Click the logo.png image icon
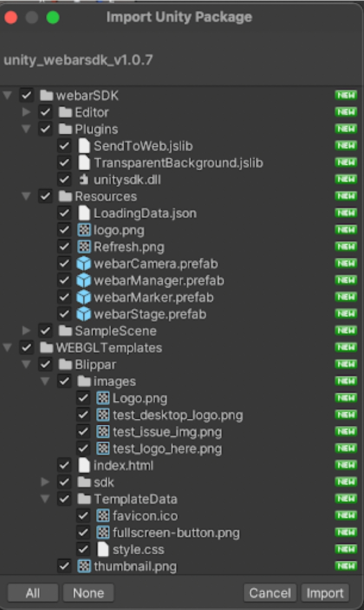Image resolution: width=364 pixels, height=610 pixels. 83,230
